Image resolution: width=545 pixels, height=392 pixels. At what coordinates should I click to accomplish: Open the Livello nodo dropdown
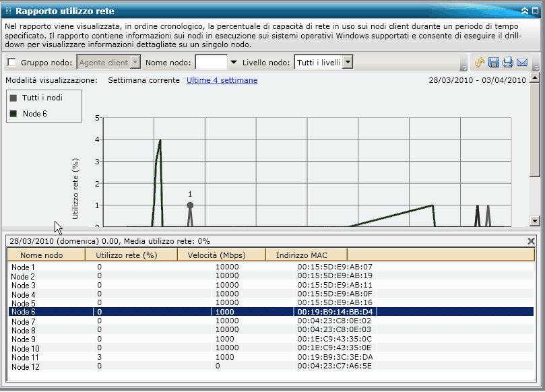click(x=348, y=63)
